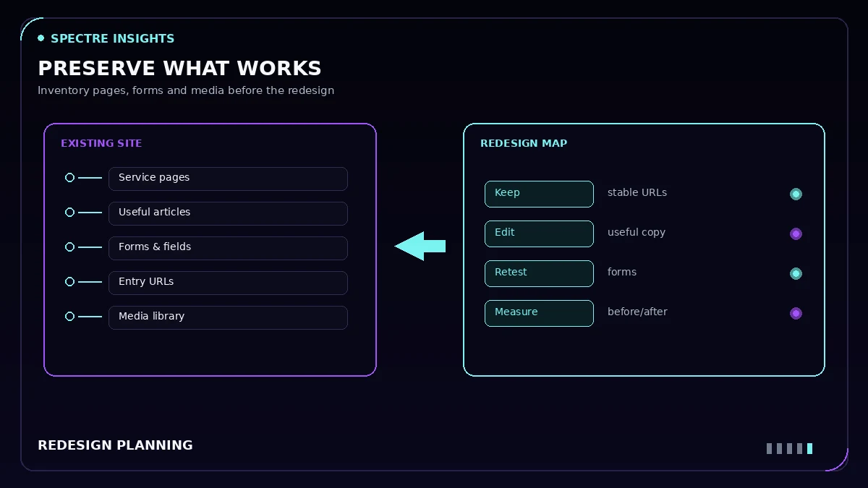This screenshot has height=488, width=868.
Task: Click the circle node beside Media library
Action: pos(69,317)
